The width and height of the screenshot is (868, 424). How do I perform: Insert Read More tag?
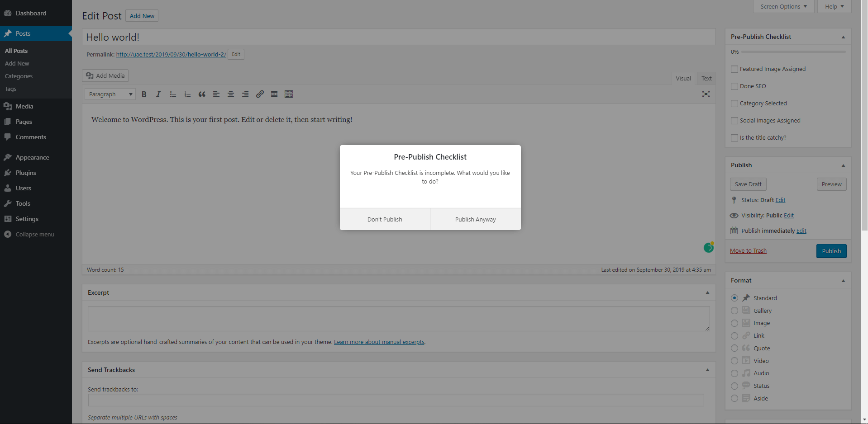coord(274,94)
